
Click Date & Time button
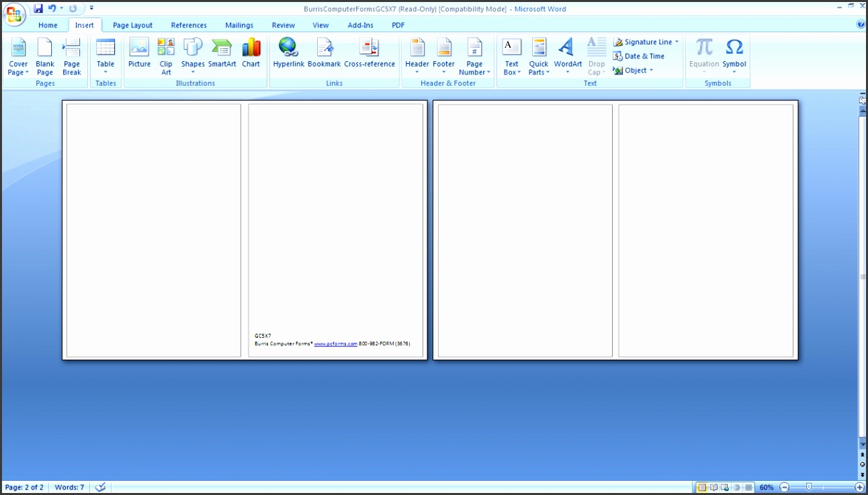point(639,56)
